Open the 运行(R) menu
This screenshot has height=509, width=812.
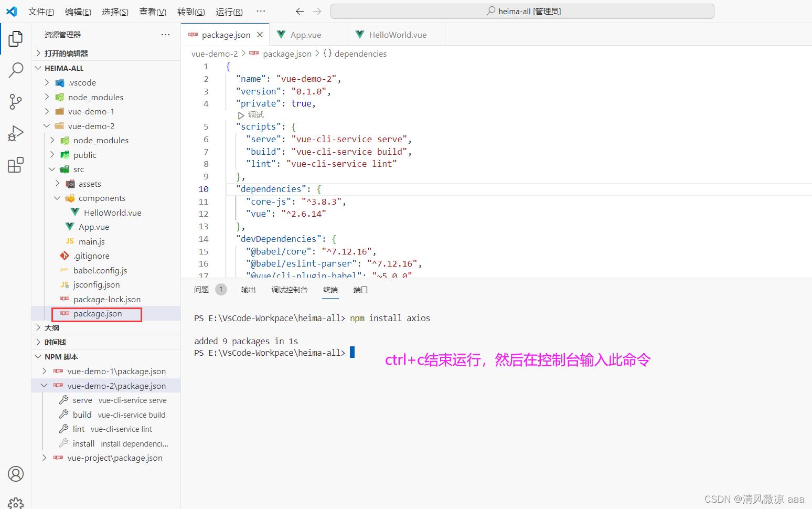229,12
